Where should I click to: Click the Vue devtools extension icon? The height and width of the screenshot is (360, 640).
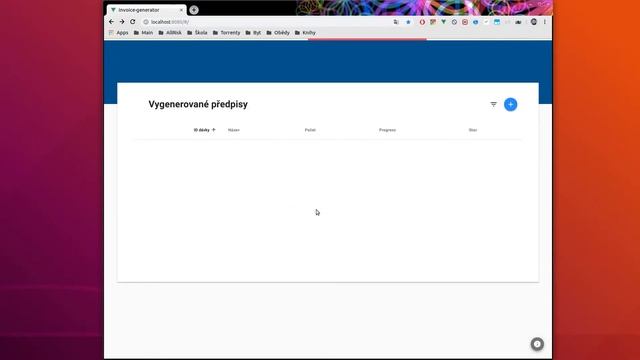pos(443,22)
